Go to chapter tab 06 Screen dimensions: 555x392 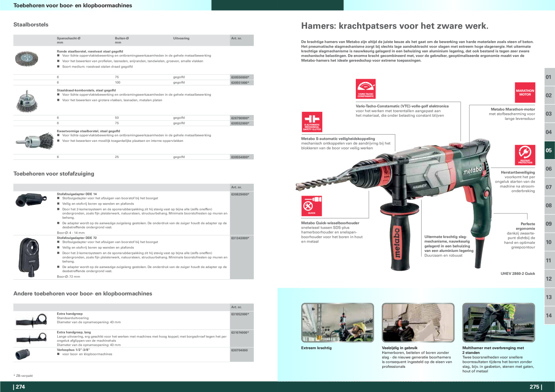tap(549, 169)
